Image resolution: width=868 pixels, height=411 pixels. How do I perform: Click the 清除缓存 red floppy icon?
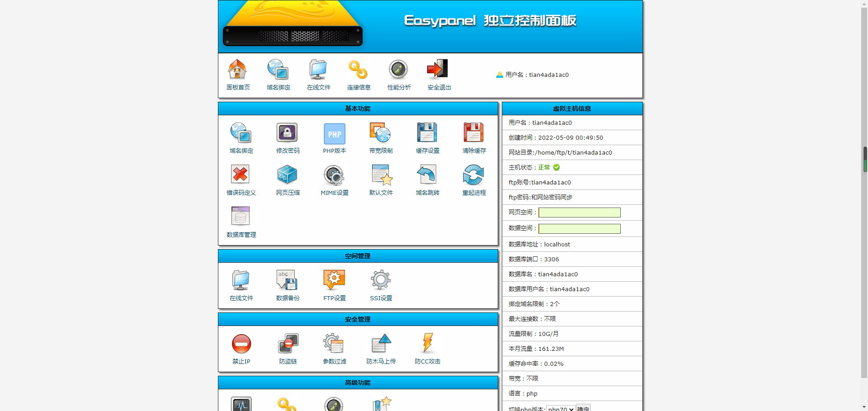474,133
